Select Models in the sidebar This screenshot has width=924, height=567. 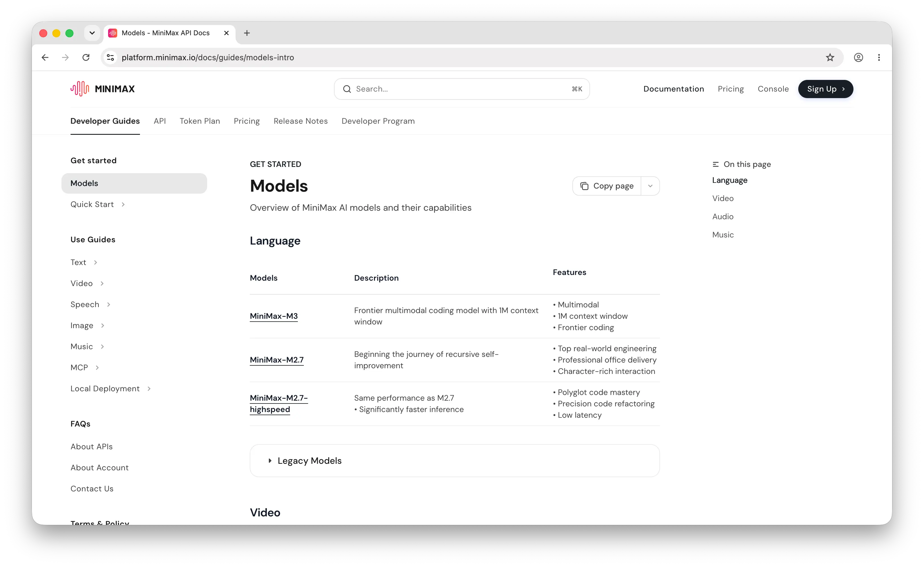134,183
